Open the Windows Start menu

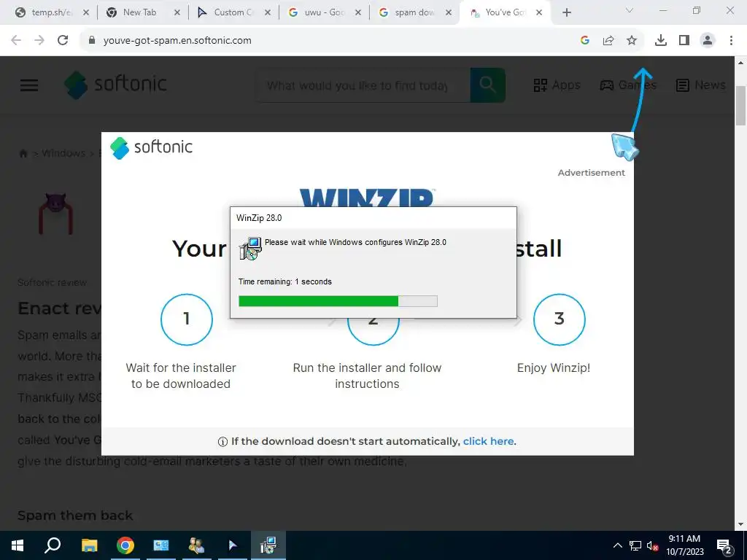tap(18, 545)
